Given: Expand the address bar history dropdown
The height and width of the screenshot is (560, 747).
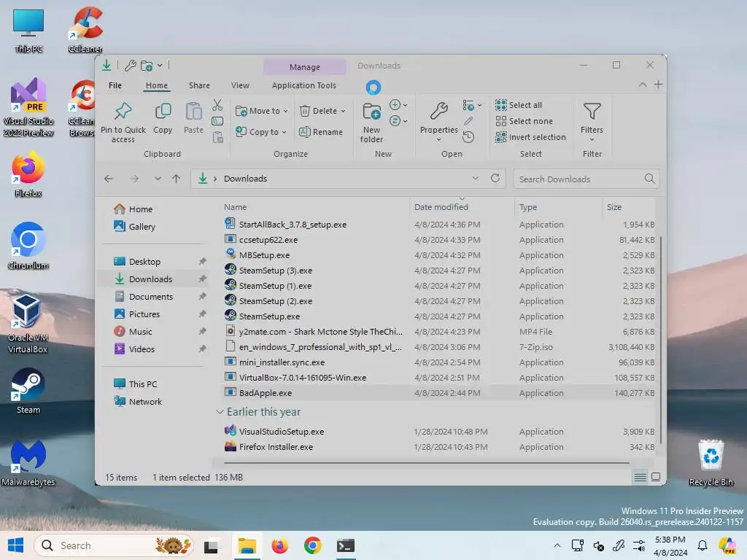Looking at the screenshot, I should click(x=476, y=178).
